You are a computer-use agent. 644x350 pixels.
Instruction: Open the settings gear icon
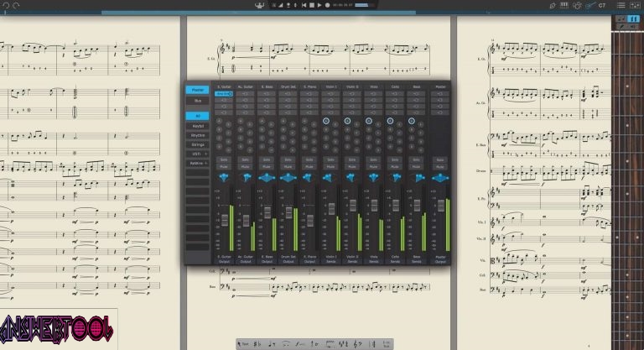pos(578,5)
